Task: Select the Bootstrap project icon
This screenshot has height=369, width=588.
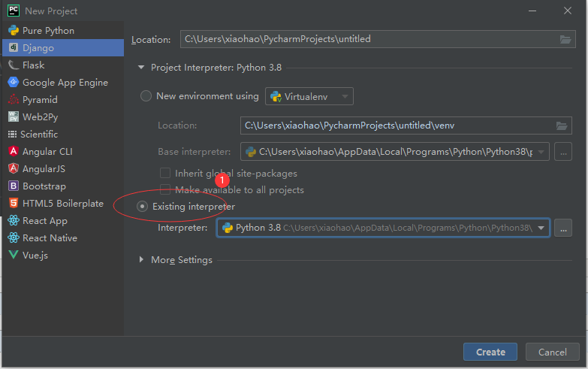Action: tap(14, 186)
